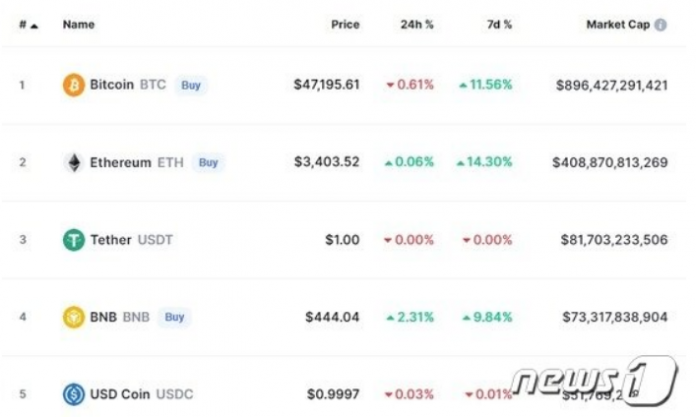Sort by Market Cap column header
The height and width of the screenshot is (417, 696).
click(x=618, y=24)
